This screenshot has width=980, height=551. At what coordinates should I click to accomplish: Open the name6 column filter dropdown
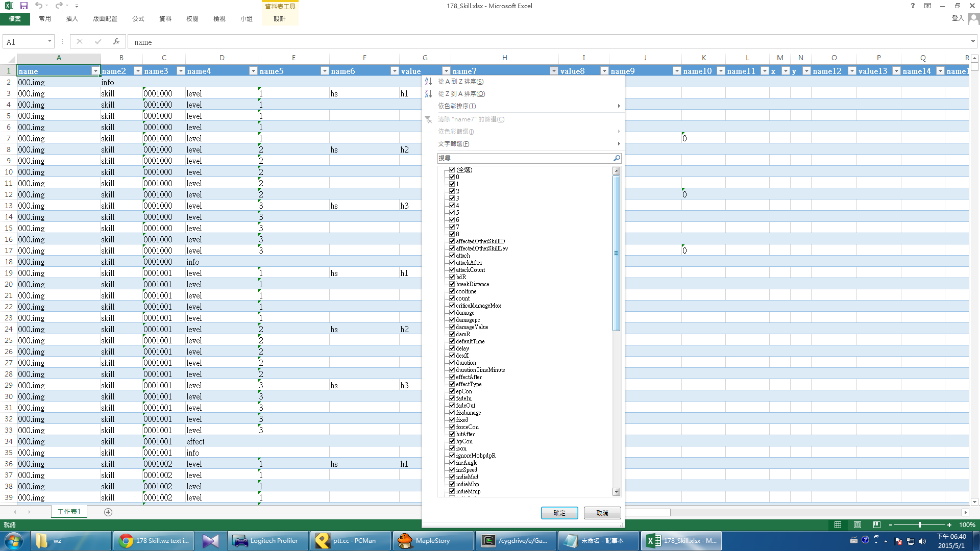pyautogui.click(x=395, y=71)
